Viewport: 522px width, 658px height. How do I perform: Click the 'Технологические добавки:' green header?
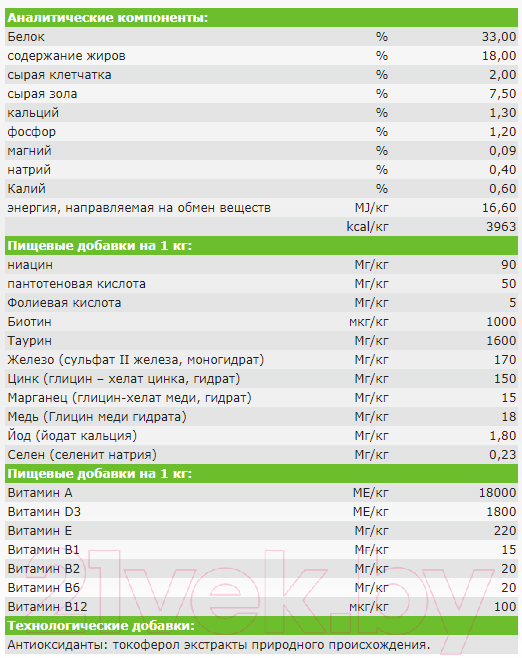261,626
